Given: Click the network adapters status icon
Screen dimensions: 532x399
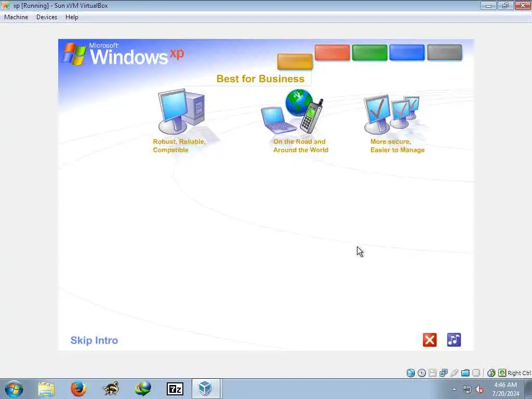Looking at the screenshot, I should pos(443,373).
